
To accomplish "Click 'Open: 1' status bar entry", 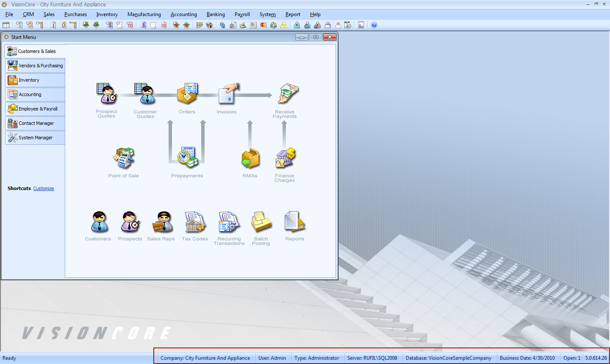I will coord(572,358).
